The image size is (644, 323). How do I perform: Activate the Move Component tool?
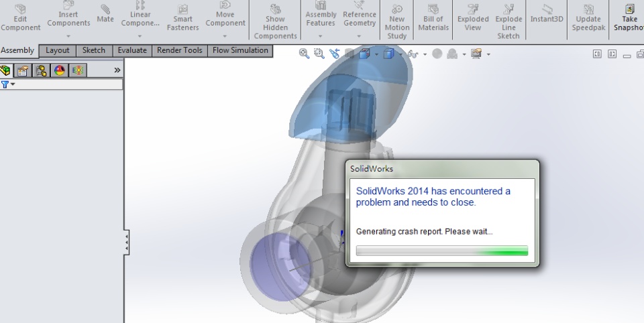pyautogui.click(x=225, y=15)
